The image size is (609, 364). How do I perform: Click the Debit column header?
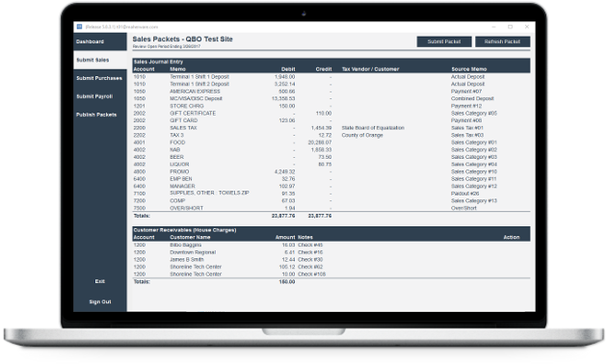(x=288, y=69)
